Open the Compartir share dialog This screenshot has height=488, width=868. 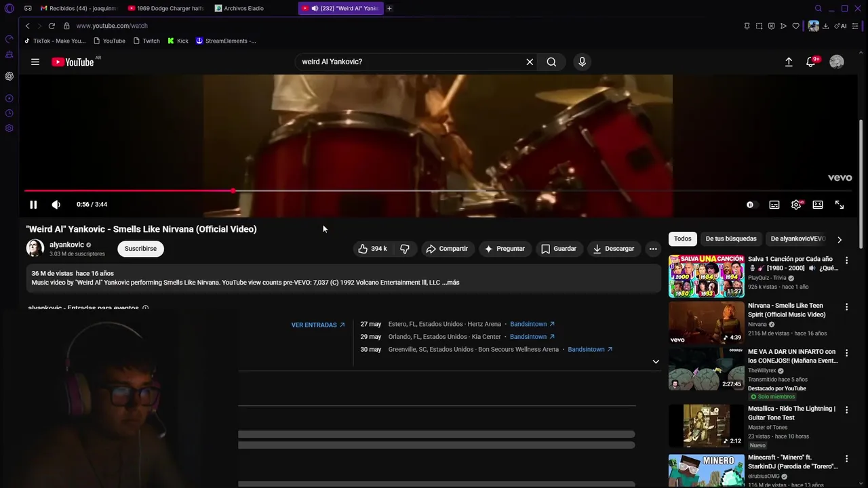pyautogui.click(x=447, y=249)
